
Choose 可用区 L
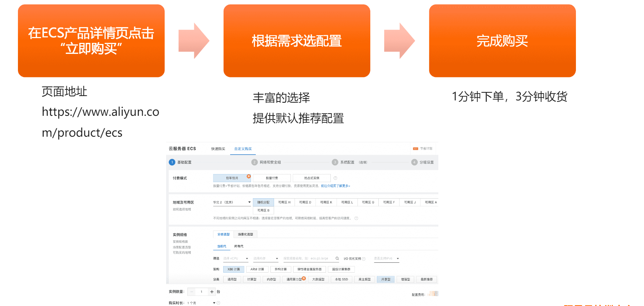click(x=347, y=202)
